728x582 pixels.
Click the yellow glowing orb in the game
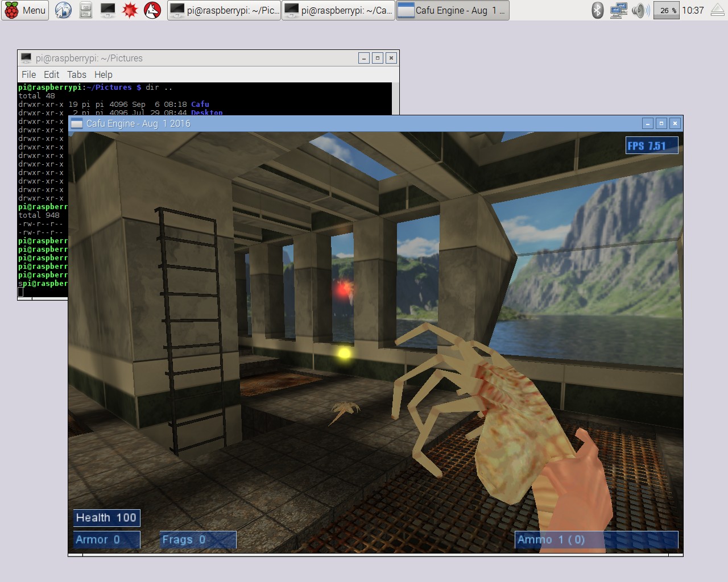[x=344, y=354]
